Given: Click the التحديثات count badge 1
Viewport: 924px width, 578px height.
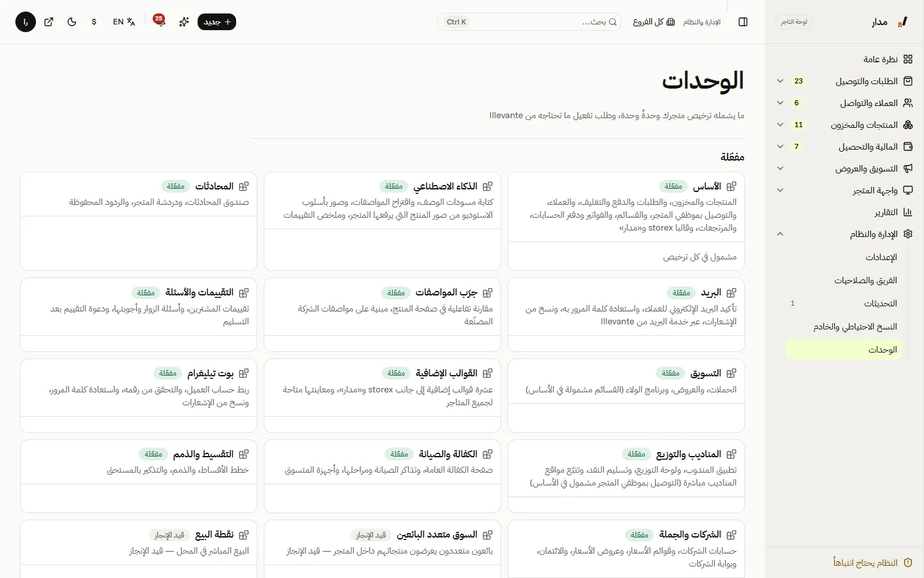Looking at the screenshot, I should click(x=792, y=303).
